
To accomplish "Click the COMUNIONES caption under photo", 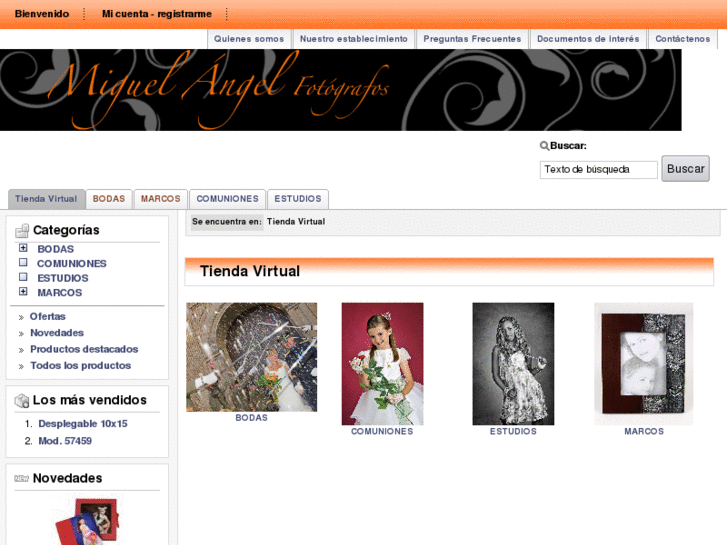I will 382,431.
